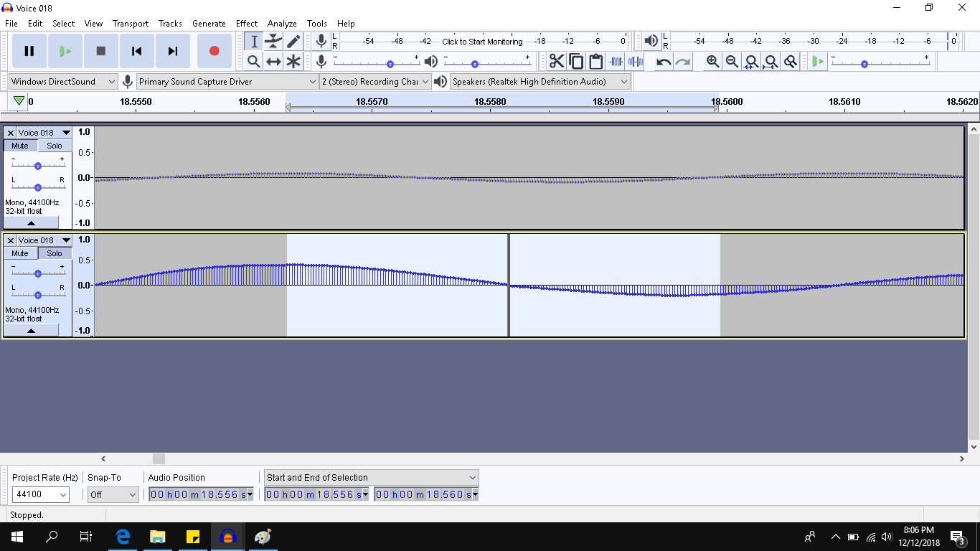980x551 pixels.
Task: Click the Redo arrow icon
Action: (683, 62)
